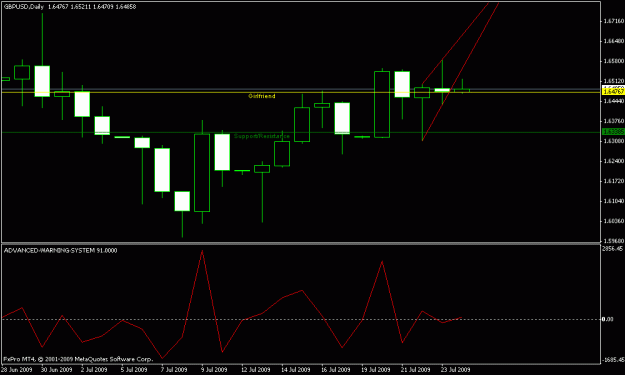The image size is (625, 375).
Task: Click the 1.65800 price axis value
Action: (x=614, y=61)
